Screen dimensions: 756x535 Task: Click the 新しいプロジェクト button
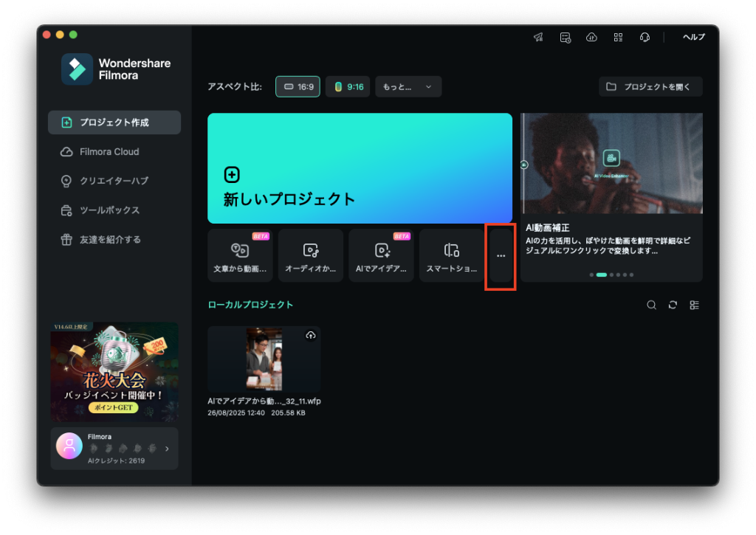(x=360, y=168)
